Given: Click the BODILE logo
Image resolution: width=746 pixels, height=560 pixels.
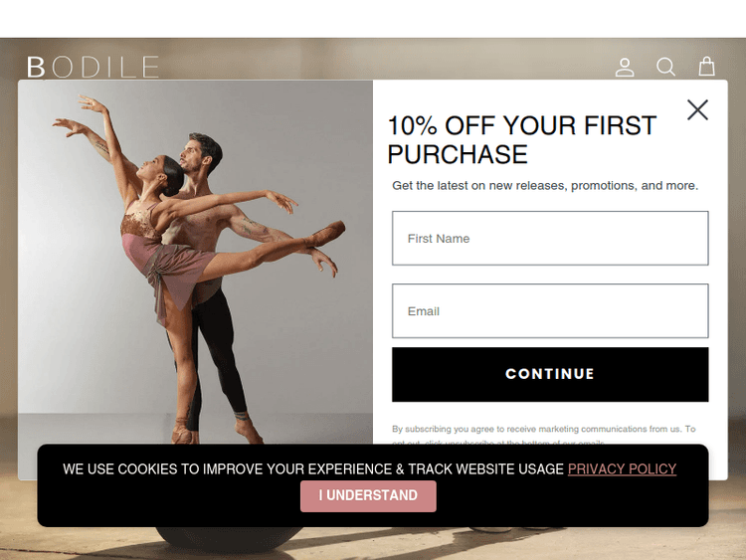Looking at the screenshot, I should coord(93,67).
